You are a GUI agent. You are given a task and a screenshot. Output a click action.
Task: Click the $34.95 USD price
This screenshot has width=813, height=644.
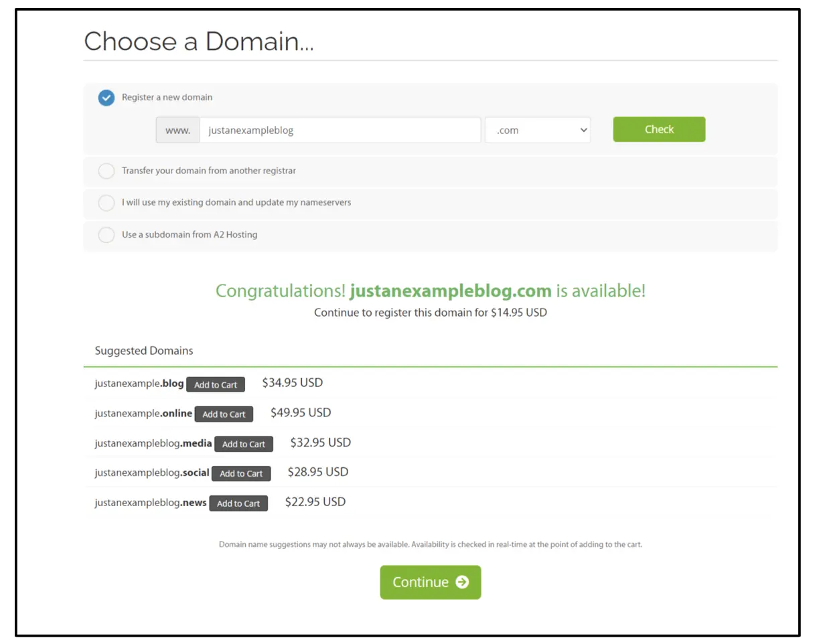pos(292,383)
